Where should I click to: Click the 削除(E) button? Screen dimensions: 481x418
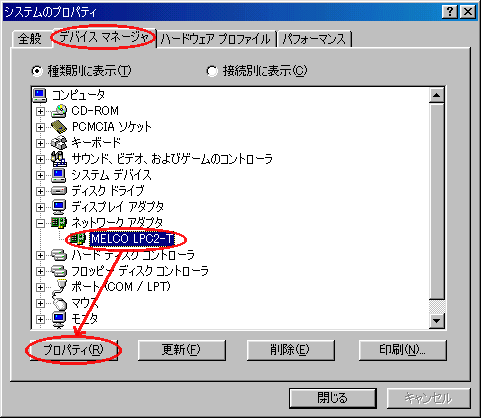point(290,350)
